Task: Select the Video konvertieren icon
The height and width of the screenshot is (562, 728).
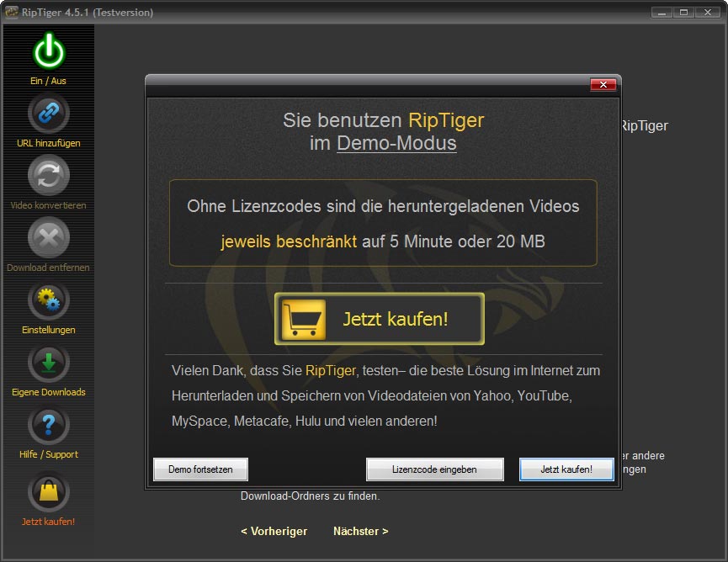Action: tap(48, 175)
